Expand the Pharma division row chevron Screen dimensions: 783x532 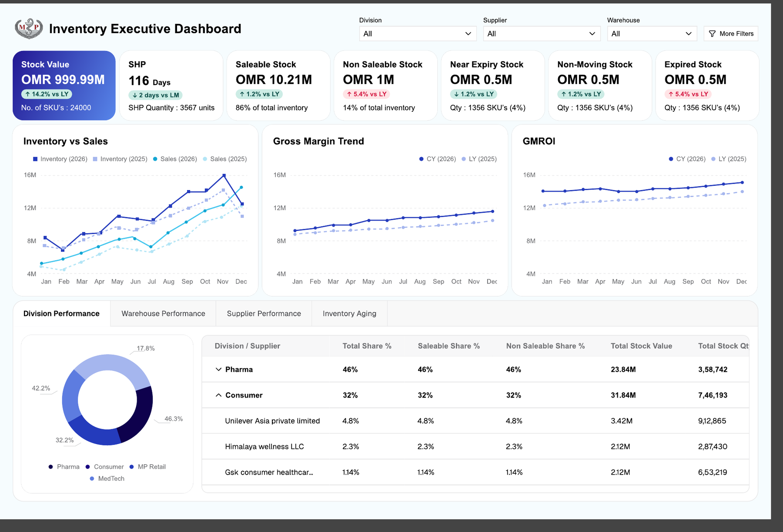click(x=218, y=369)
